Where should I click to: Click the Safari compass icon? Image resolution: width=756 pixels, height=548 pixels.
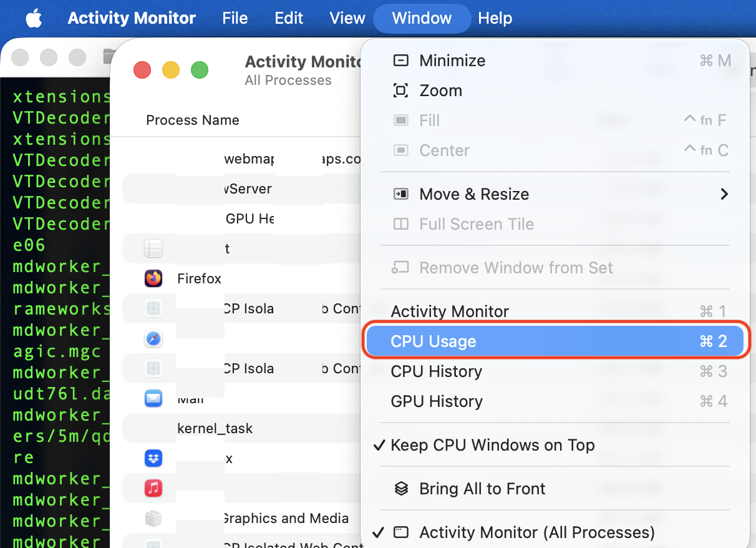coord(153,339)
